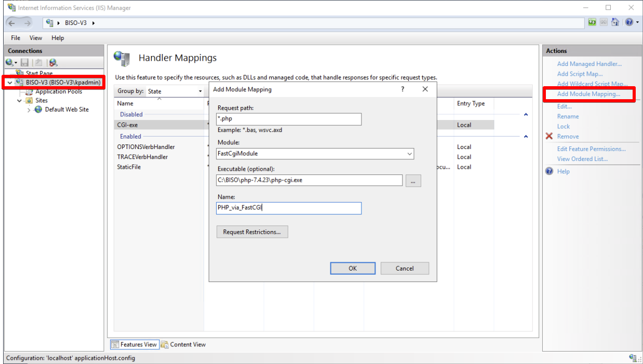Click the Application Pools icon in tree

[30, 91]
